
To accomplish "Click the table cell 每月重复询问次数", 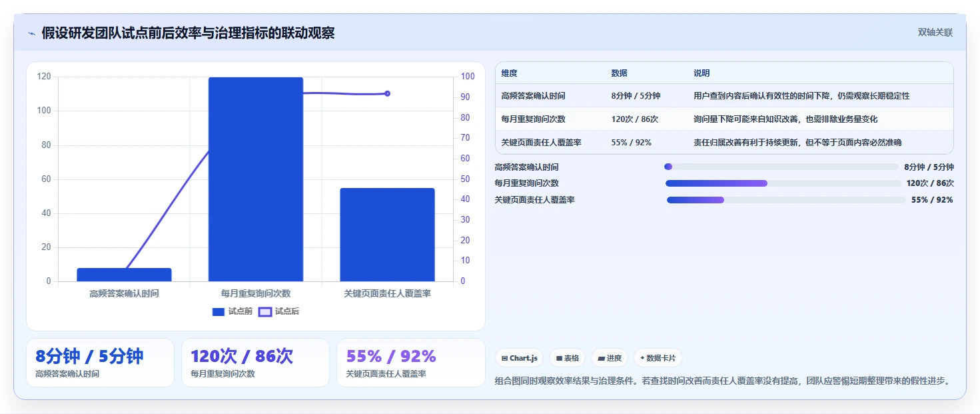I will (533, 119).
